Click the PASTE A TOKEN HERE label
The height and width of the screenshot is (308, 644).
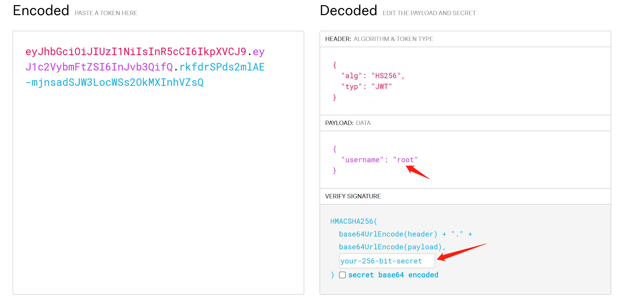(106, 13)
